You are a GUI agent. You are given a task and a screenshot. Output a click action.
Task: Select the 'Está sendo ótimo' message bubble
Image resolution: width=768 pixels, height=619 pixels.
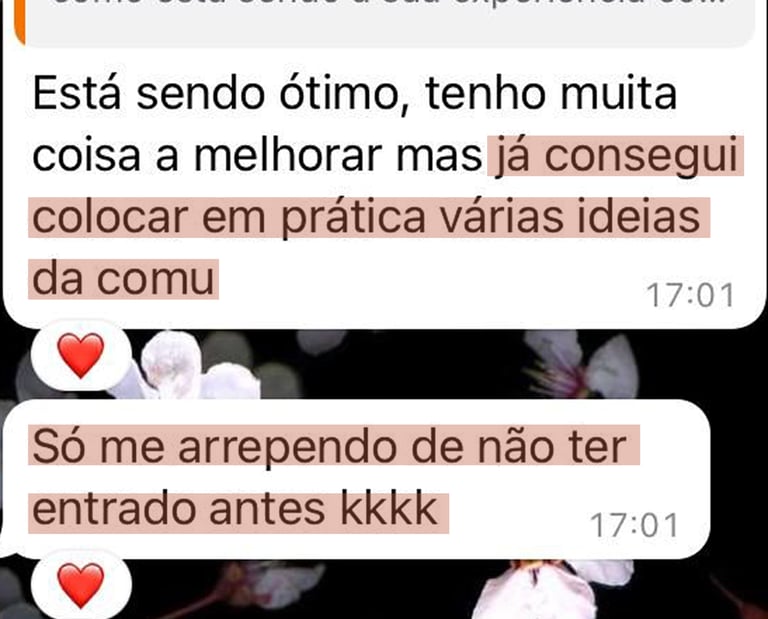384,164
